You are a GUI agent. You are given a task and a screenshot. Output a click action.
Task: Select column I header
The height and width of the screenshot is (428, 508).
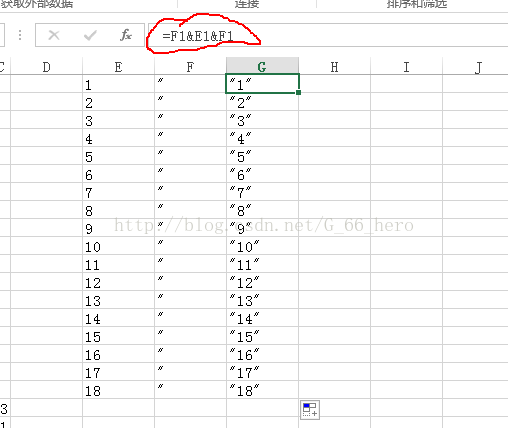tap(406, 67)
